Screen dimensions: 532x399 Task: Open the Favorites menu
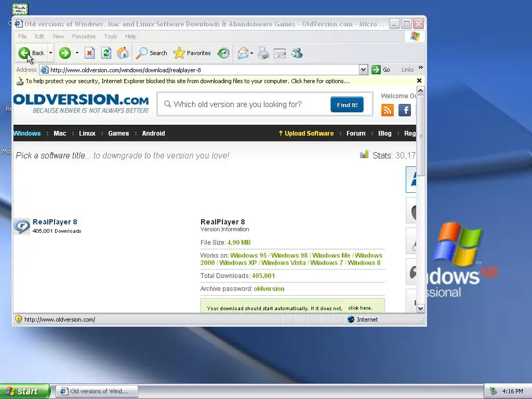pyautogui.click(x=84, y=36)
